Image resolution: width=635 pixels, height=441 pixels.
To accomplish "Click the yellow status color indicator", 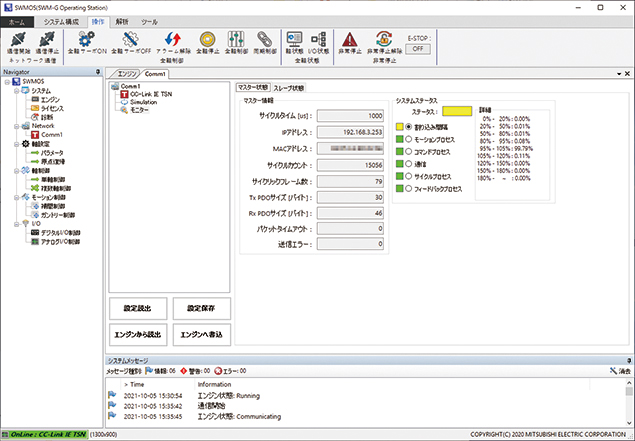I will click(458, 113).
